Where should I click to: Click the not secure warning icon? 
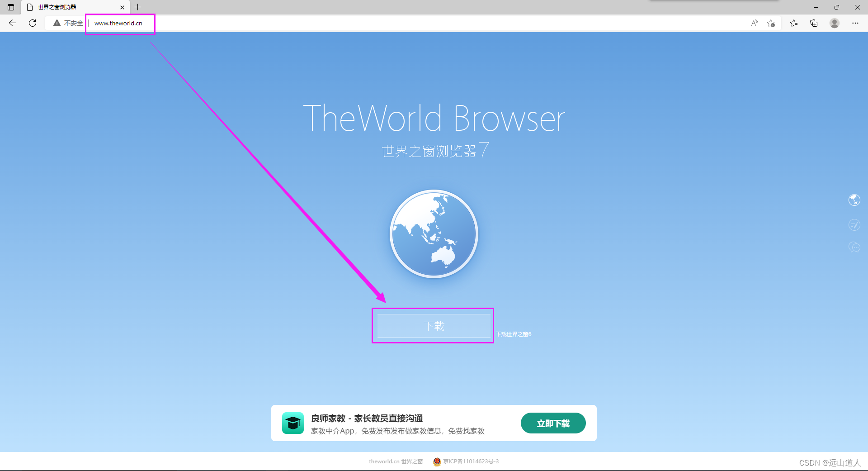click(x=57, y=23)
